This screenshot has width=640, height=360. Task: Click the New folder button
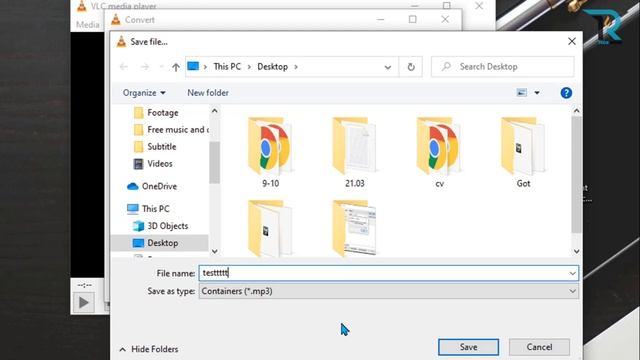pyautogui.click(x=208, y=93)
